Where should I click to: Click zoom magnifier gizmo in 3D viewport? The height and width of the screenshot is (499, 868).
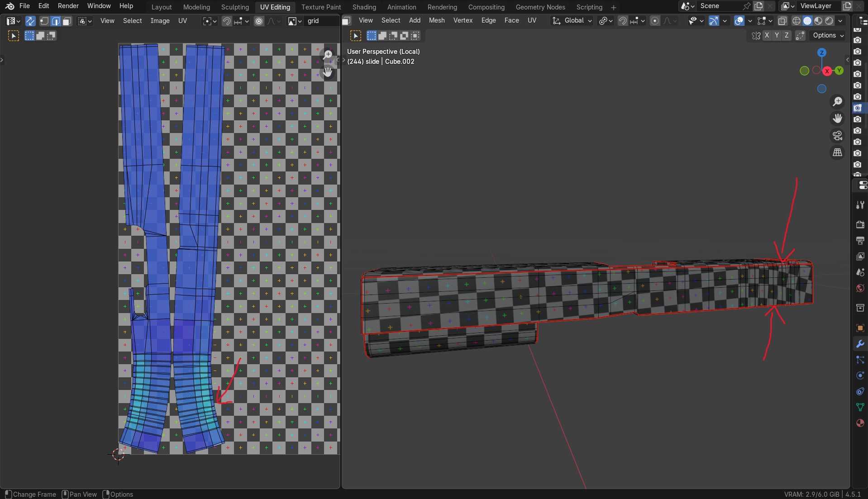click(x=838, y=101)
